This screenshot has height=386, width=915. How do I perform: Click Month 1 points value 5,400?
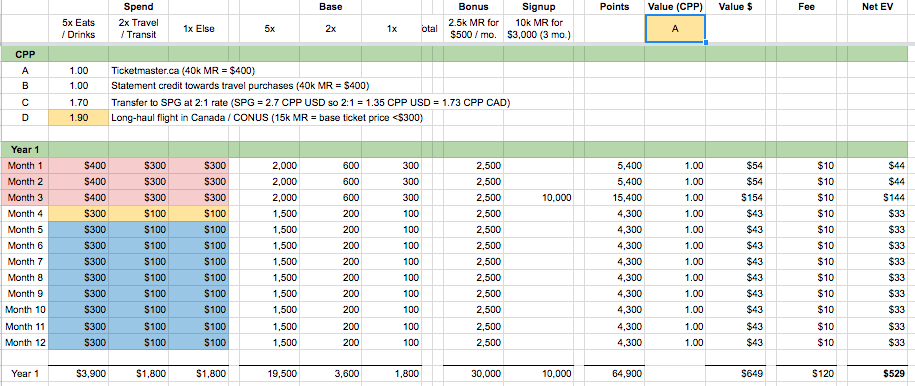(x=614, y=166)
